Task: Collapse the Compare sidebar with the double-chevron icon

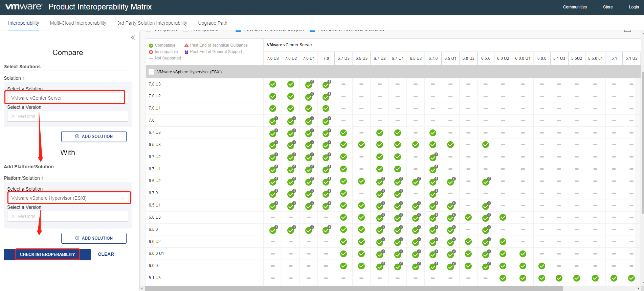Action: pyautogui.click(x=133, y=38)
